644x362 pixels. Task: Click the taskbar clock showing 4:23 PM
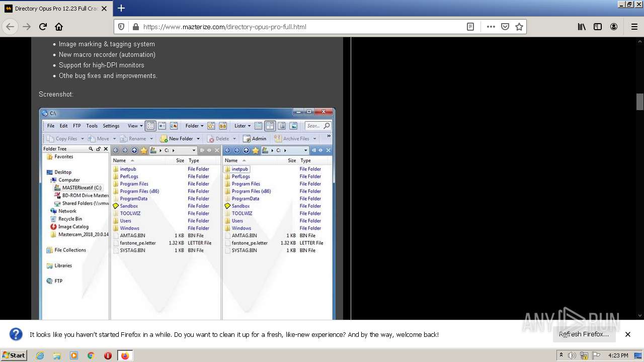click(x=618, y=355)
